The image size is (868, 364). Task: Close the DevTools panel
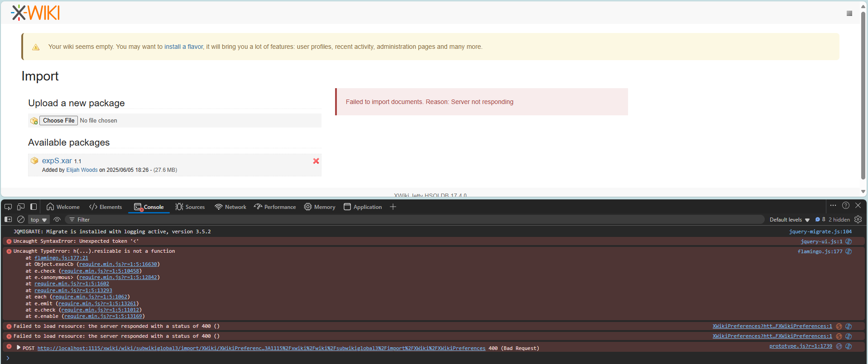[x=858, y=205]
